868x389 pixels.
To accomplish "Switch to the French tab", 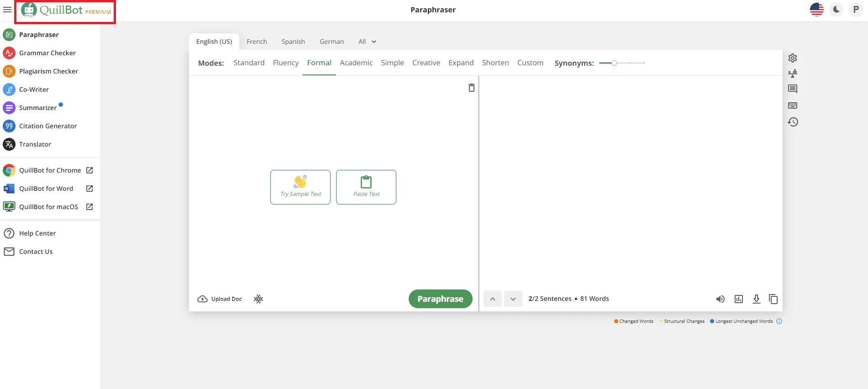I will 257,42.
